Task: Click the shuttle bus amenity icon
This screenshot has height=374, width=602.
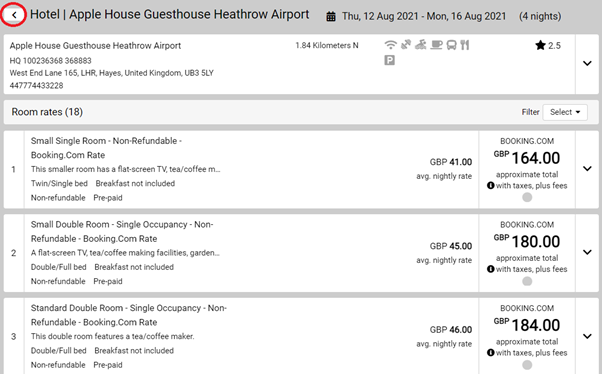Action: (452, 45)
